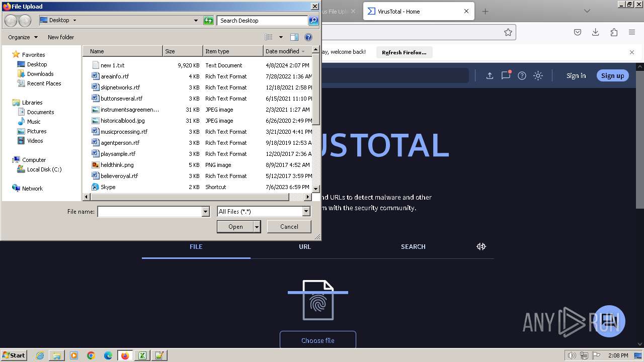Expand the view options dropdown arrow
This screenshot has width=644, height=362.
(281, 37)
